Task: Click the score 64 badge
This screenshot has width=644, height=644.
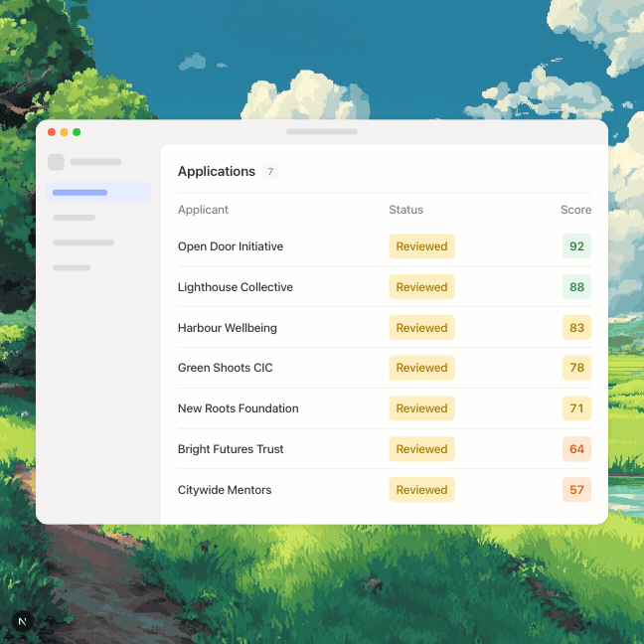Action: (x=576, y=449)
